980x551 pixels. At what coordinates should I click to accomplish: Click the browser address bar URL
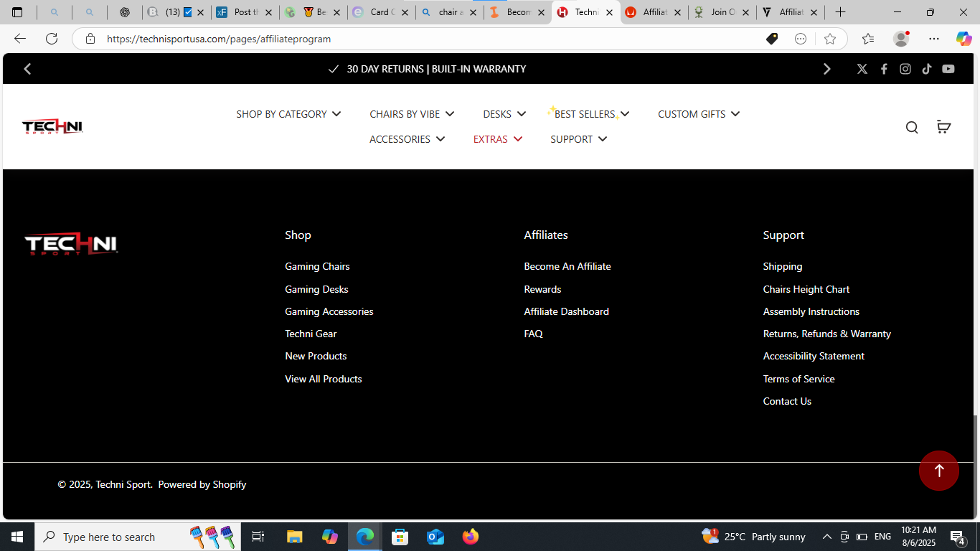(x=219, y=39)
